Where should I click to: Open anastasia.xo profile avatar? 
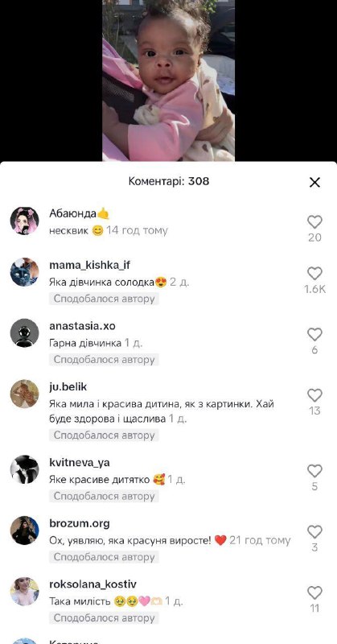25,333
